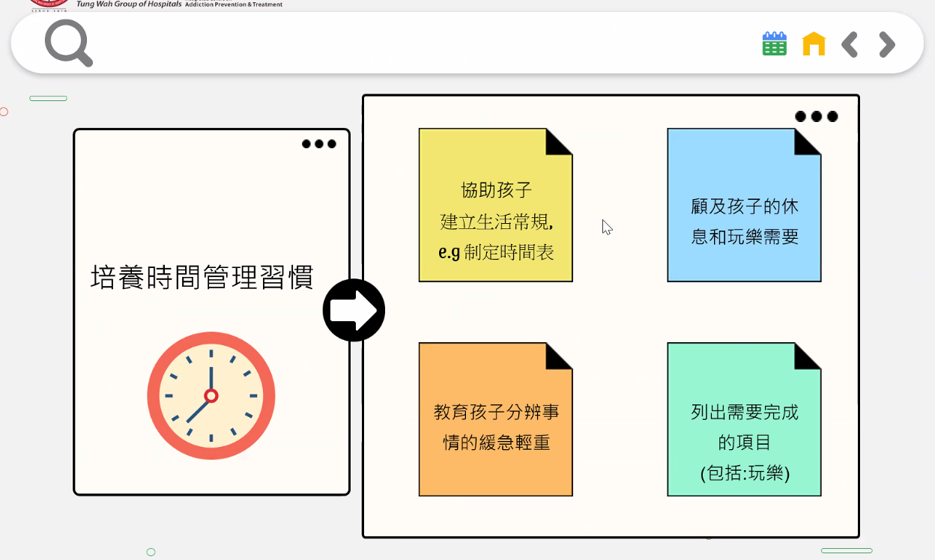
Task: Select the blue note 顧及孩子的休息和玩樂需要
Action: click(x=744, y=221)
